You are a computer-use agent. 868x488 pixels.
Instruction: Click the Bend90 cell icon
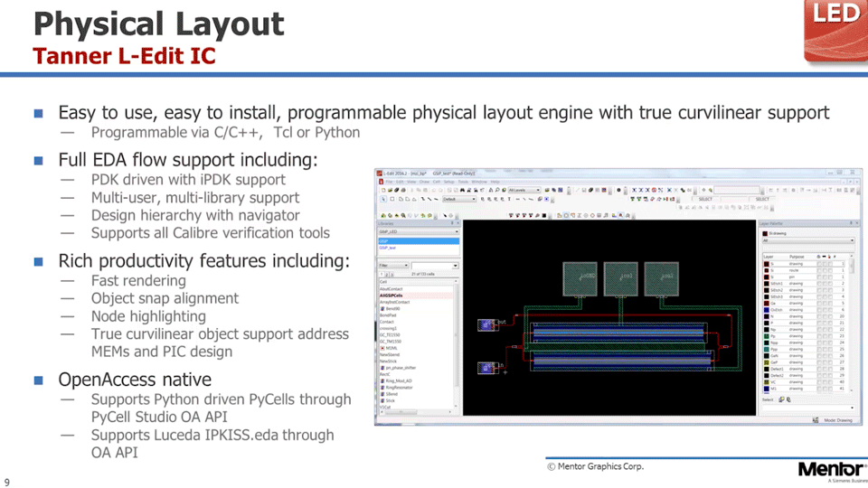[x=382, y=308]
